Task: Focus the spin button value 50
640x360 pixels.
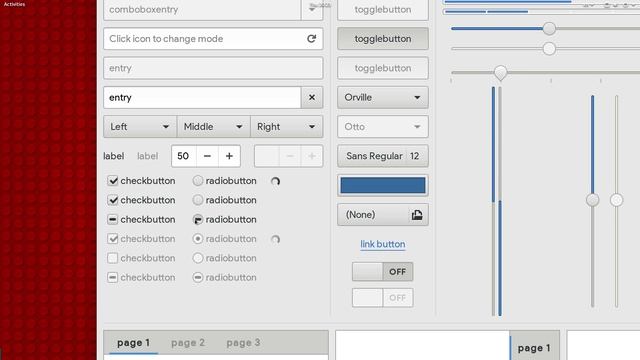Action: pos(184,156)
